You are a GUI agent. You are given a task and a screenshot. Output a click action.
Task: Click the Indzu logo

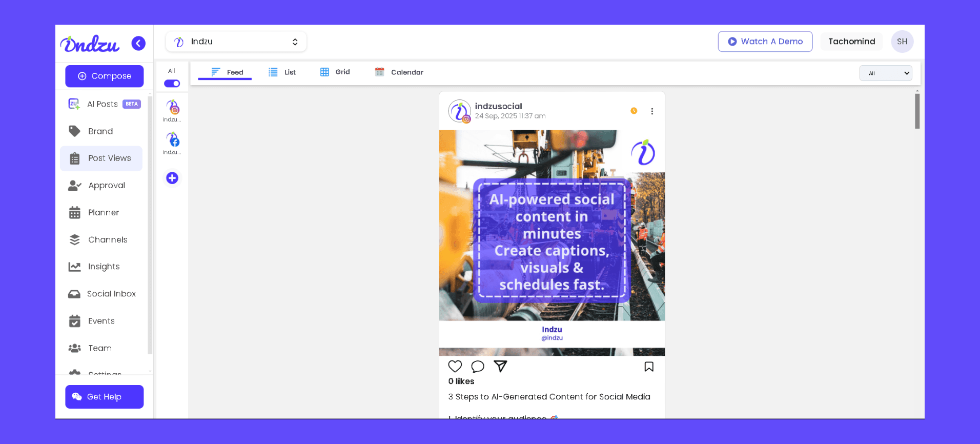click(x=90, y=44)
